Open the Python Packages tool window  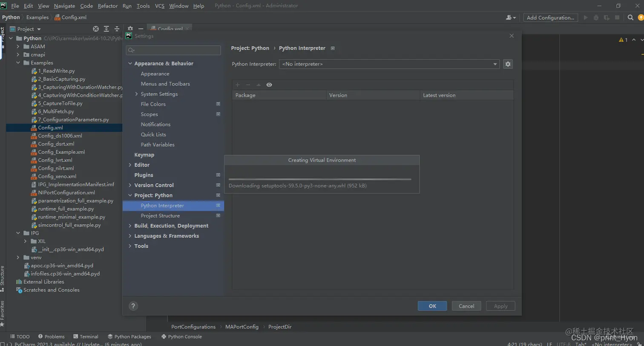click(x=129, y=337)
